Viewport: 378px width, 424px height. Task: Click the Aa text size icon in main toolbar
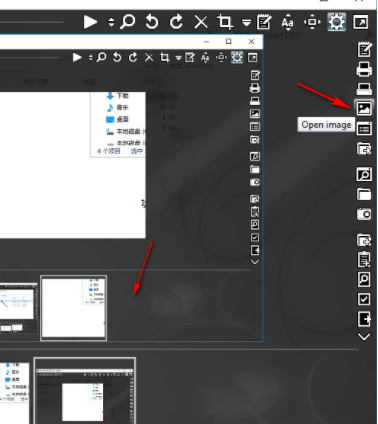[x=288, y=22]
